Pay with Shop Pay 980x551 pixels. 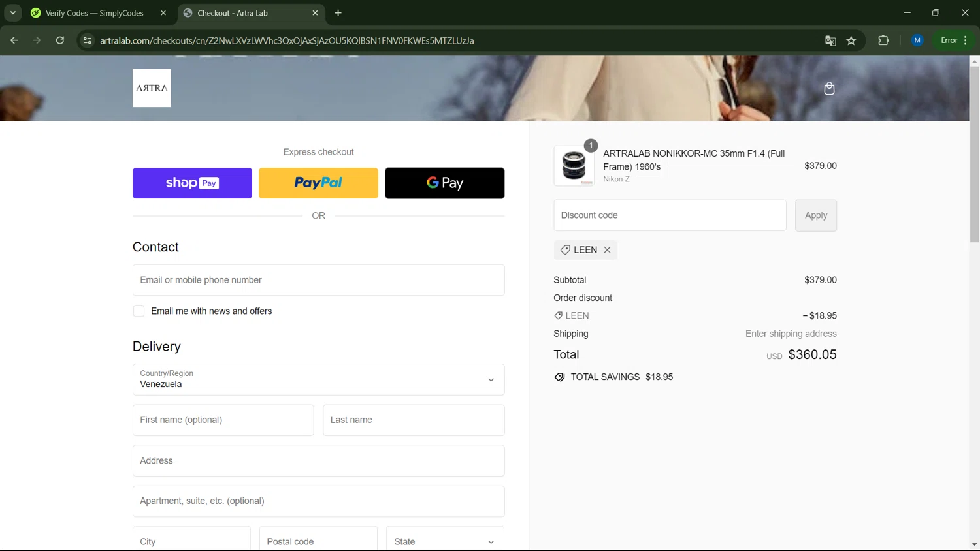coord(192,183)
